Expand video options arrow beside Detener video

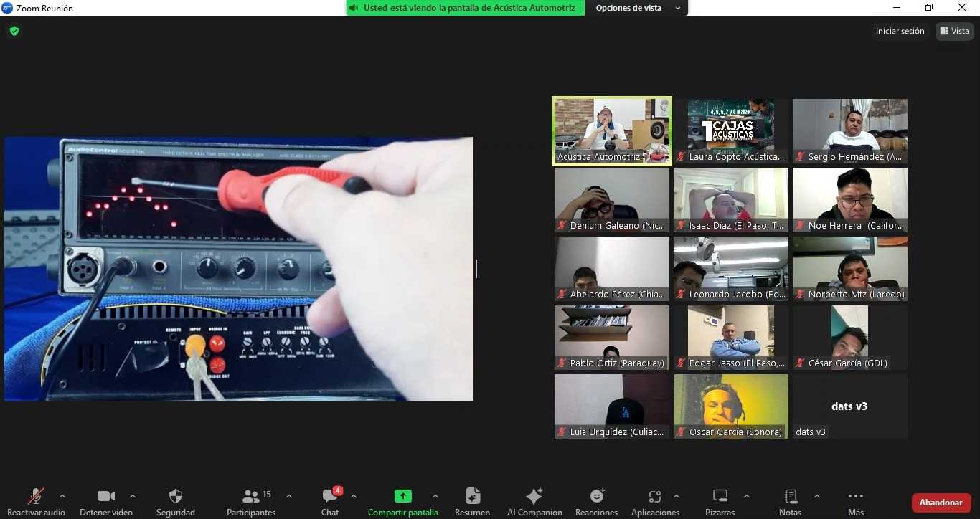133,496
